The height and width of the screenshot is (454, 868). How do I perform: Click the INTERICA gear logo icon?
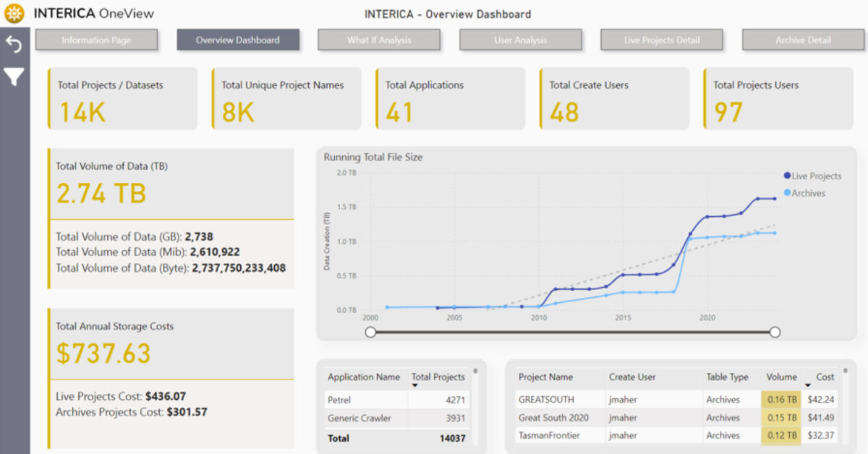pyautogui.click(x=14, y=13)
